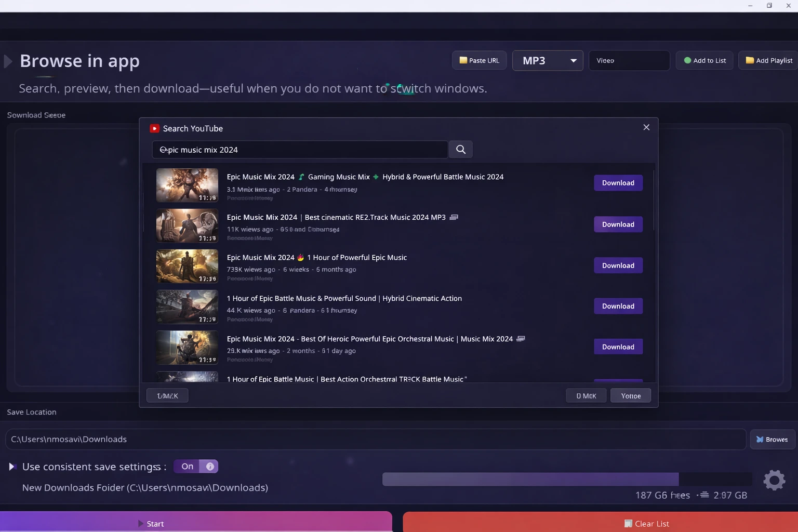Click the Paste URL button
Screen dimensions: 798x532
click(479, 60)
